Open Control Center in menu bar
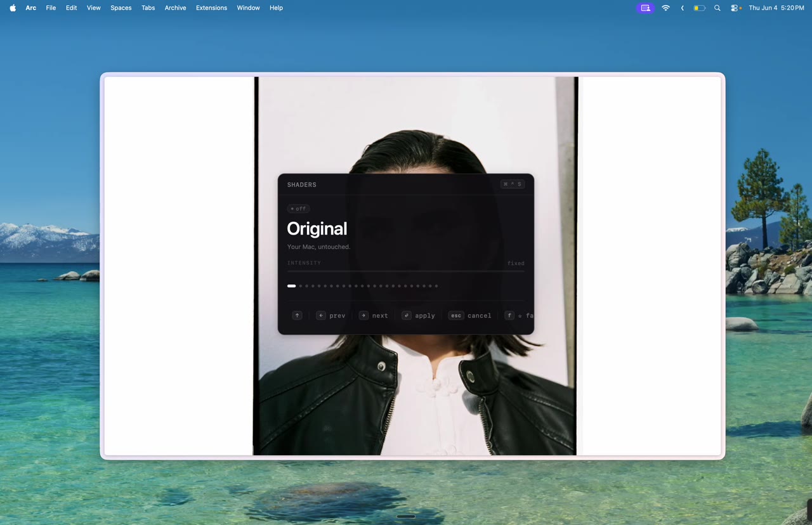The image size is (812, 525). [736, 8]
